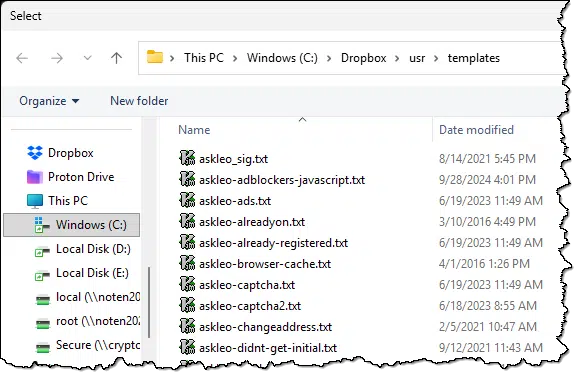Click the Proton Drive purple folder icon

(35, 177)
